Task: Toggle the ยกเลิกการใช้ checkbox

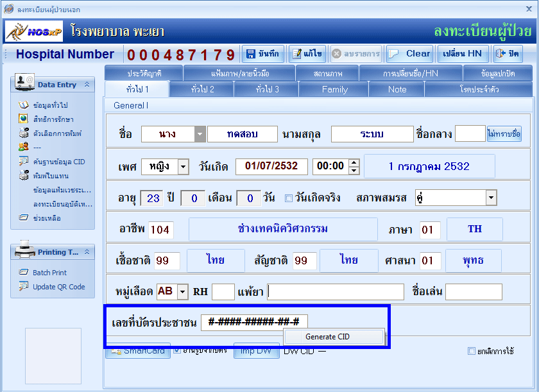Action: click(x=472, y=351)
